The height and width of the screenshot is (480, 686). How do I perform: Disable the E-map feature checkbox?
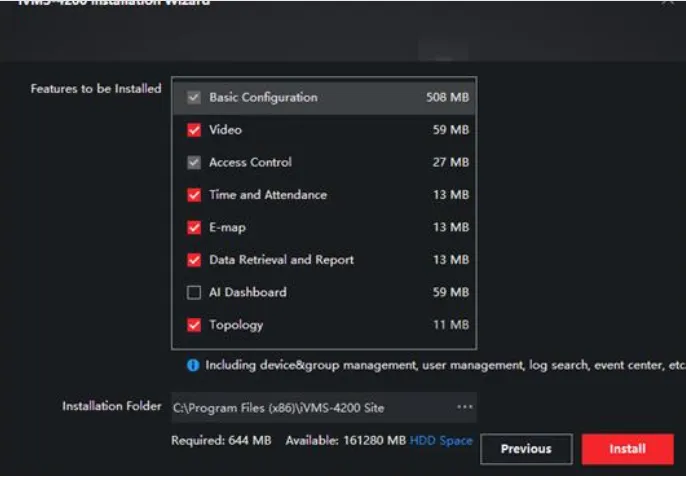pyautogui.click(x=194, y=228)
